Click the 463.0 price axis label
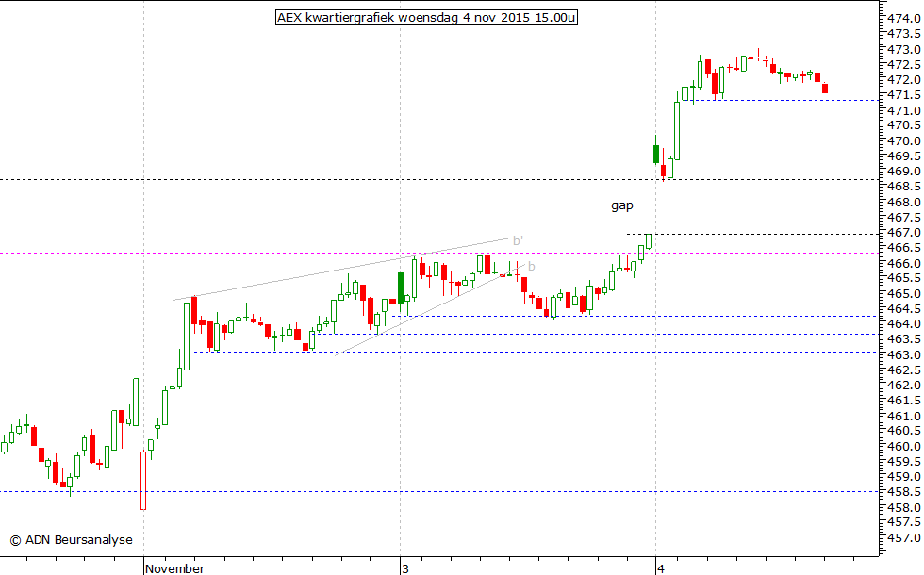Viewport: 924px width, 575px height. click(903, 354)
